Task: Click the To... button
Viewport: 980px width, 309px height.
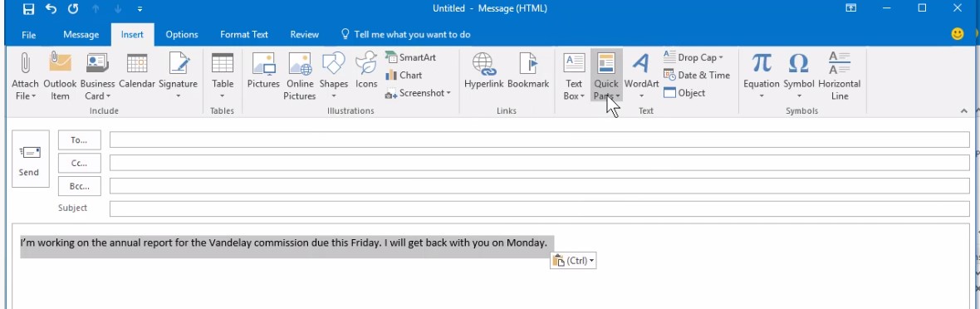Action: point(80,140)
